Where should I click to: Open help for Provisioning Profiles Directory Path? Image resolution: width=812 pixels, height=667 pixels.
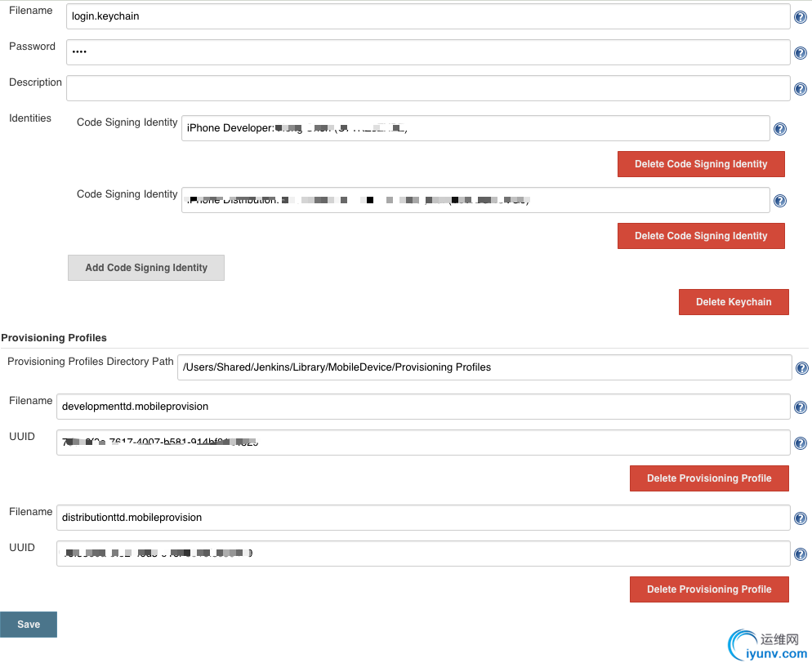[x=801, y=368]
